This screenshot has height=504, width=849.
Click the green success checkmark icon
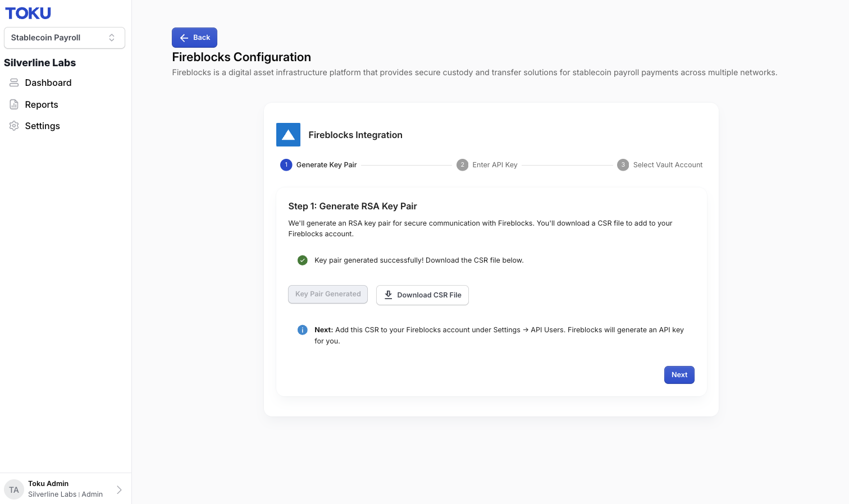[302, 260]
